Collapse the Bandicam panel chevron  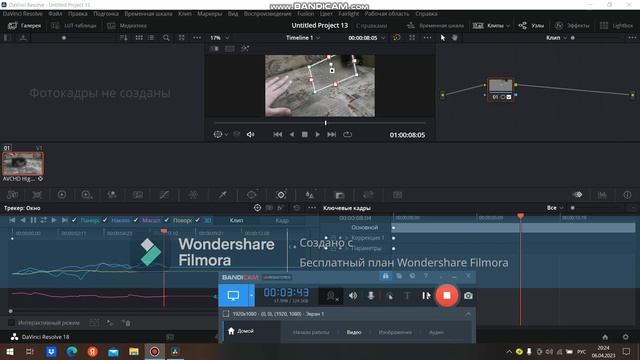[x=468, y=314]
